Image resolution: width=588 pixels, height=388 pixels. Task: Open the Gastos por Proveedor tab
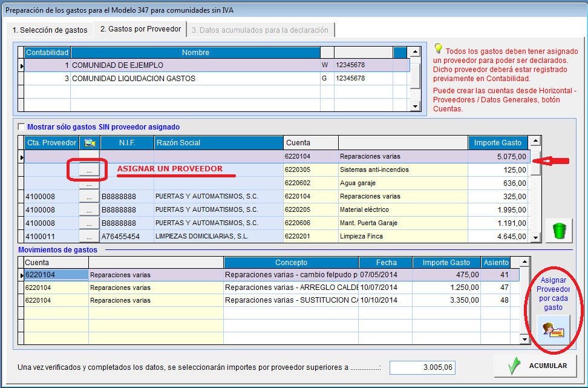[x=140, y=30]
